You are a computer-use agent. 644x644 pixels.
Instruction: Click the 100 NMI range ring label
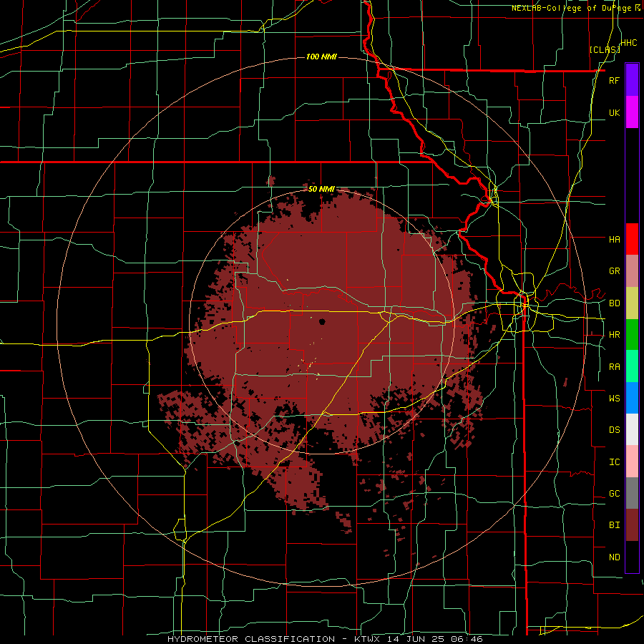point(321,57)
